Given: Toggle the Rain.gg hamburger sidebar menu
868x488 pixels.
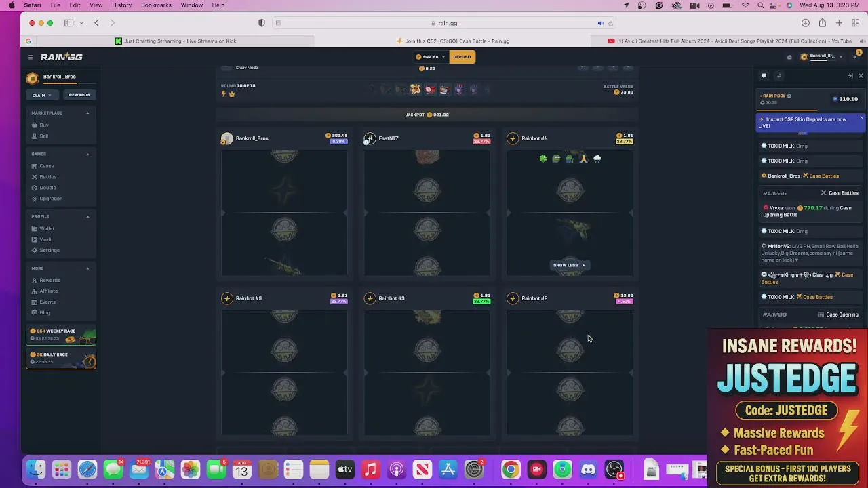Looking at the screenshot, I should 30,57.
